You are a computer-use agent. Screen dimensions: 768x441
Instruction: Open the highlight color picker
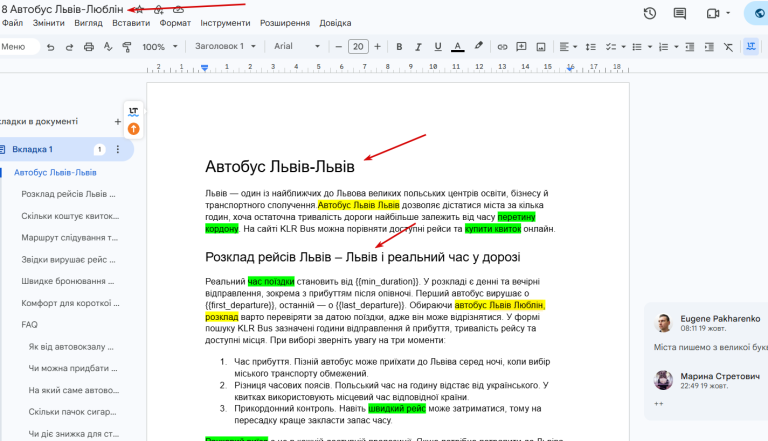479,46
